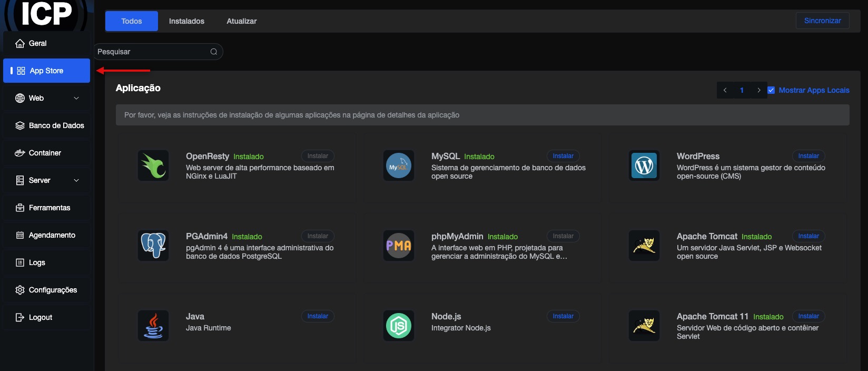The height and width of the screenshot is (371, 868).
Task: Click the Pesquisar search field
Action: pyautogui.click(x=158, y=52)
